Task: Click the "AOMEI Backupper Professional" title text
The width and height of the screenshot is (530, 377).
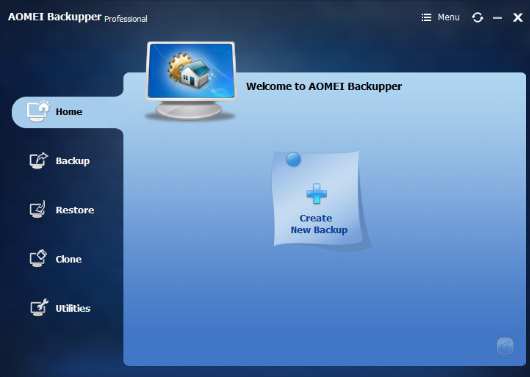Action: tap(78, 17)
